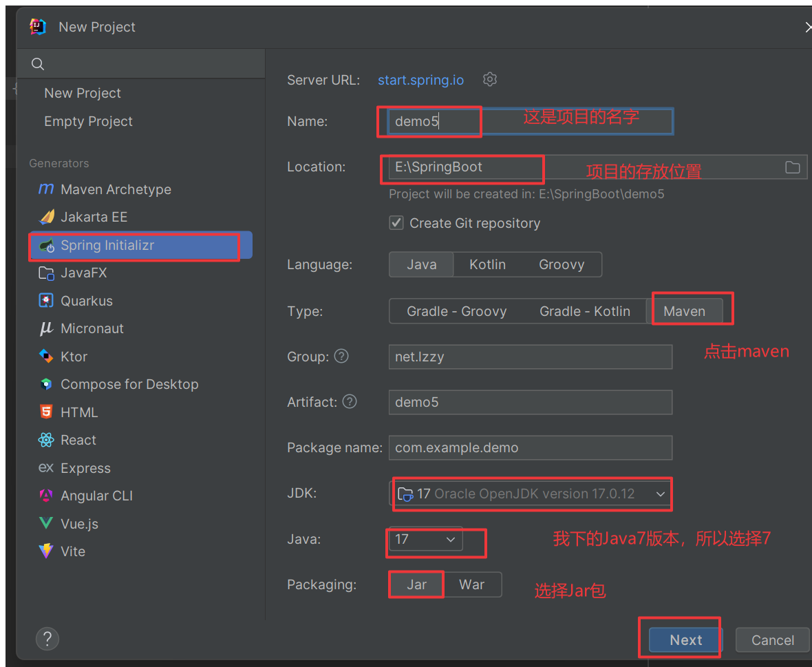812x667 pixels.
Task: Select the Micronaut generator entry
Action: pos(141,328)
